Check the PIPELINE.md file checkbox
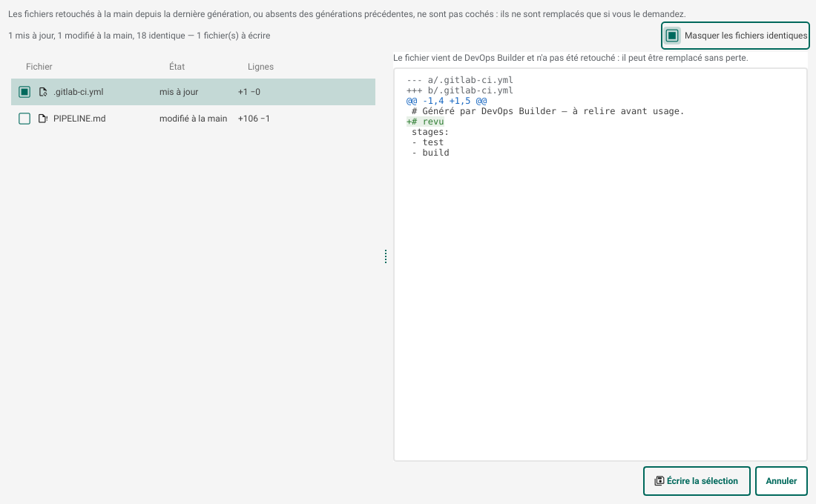This screenshot has width=816, height=504. 24,119
